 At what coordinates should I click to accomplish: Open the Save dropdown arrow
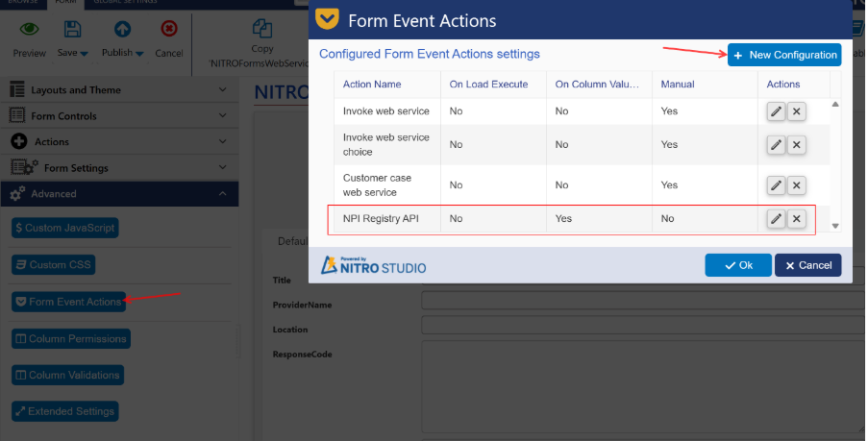85,54
